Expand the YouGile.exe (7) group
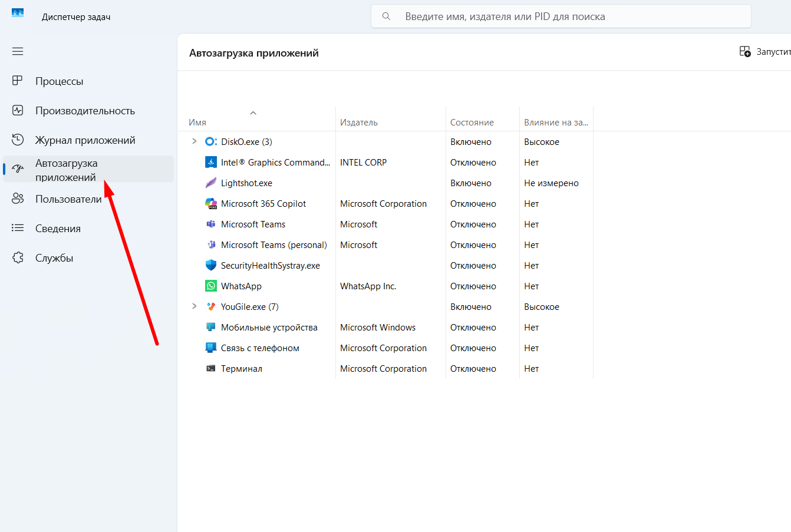Viewport: 791px width, 532px height. (194, 306)
